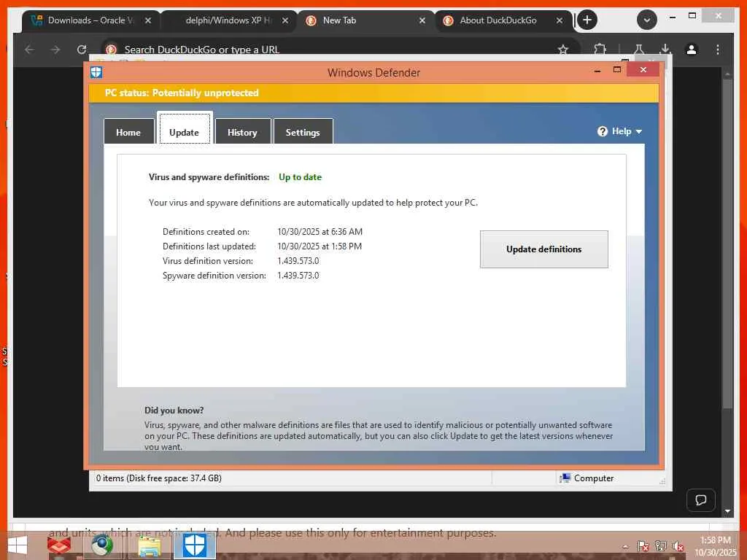The image size is (747, 560).
Task: Click the 'Up to date' status text
Action: (x=300, y=177)
